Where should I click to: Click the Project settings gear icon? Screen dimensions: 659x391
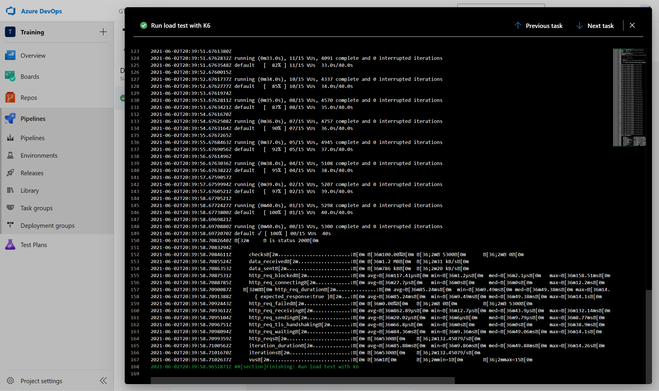11,380
